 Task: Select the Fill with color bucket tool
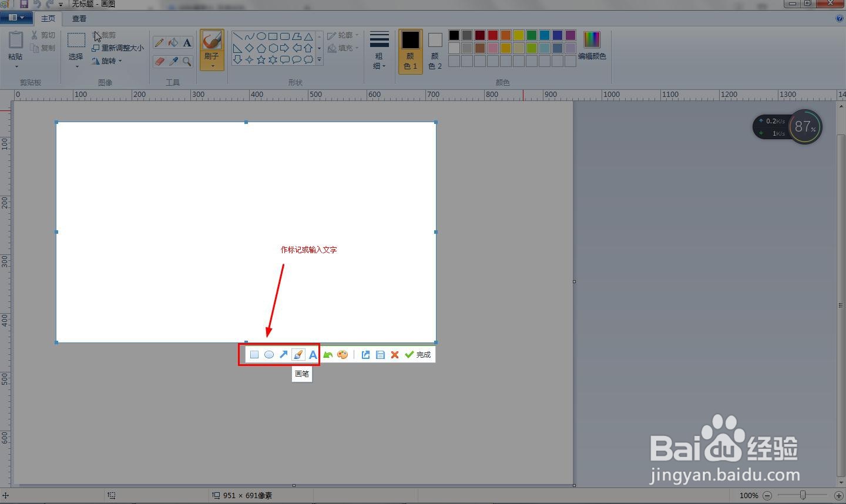173,42
